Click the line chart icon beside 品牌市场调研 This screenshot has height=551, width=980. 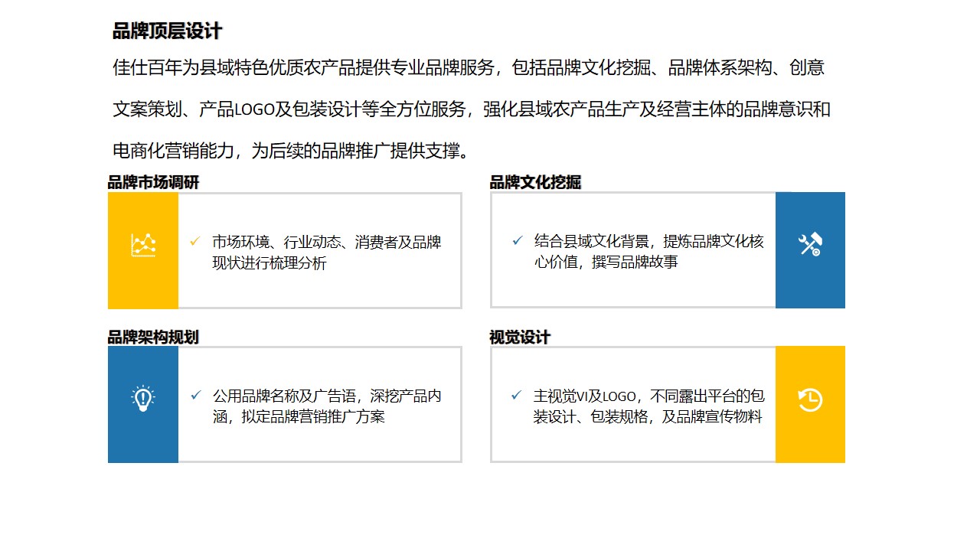click(143, 244)
